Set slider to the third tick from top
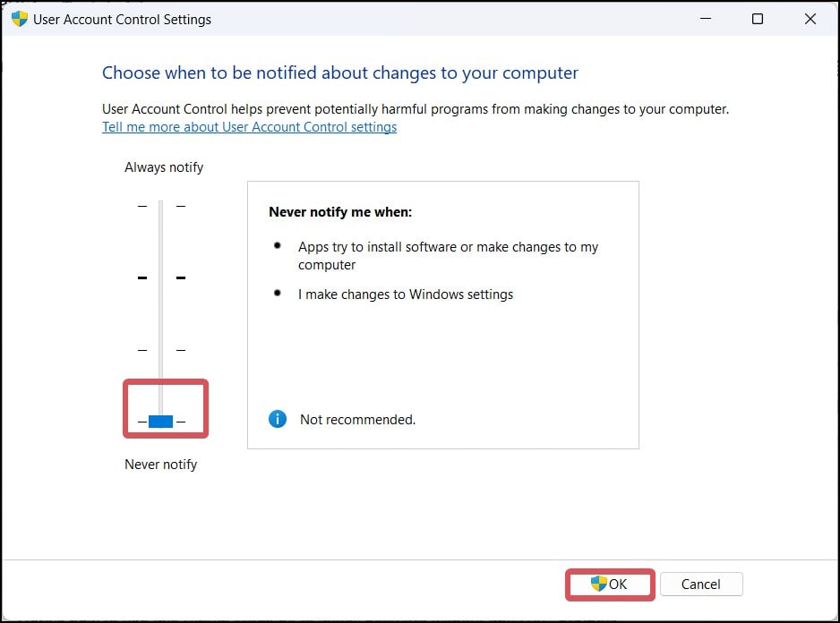The height and width of the screenshot is (623, 840). (x=161, y=350)
